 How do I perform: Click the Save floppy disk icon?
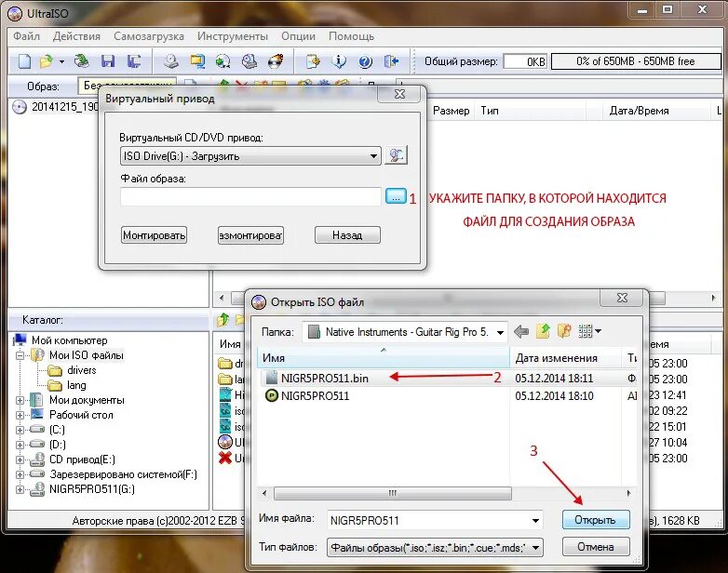(x=108, y=61)
